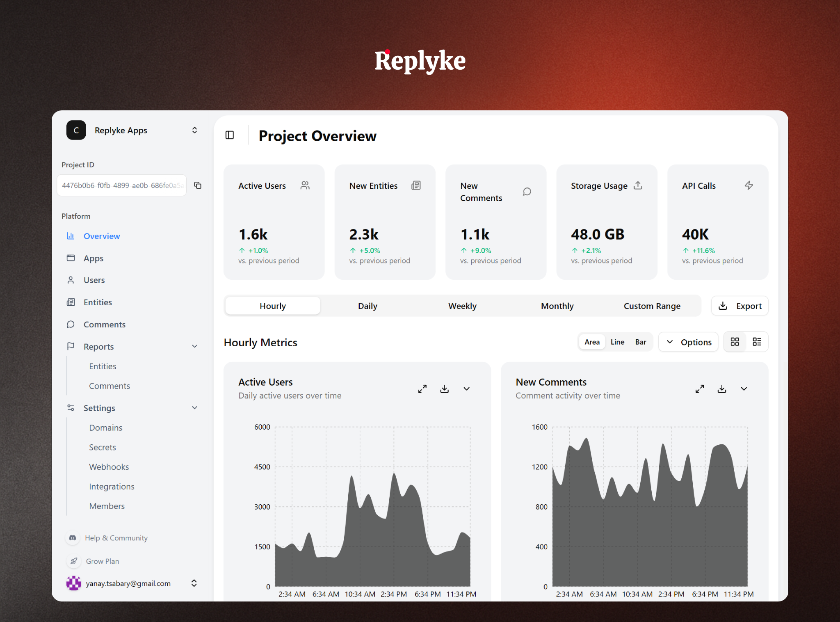Copy the Project ID using the copy icon

pos(198,185)
